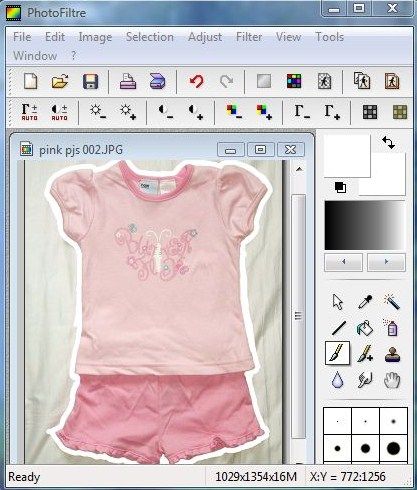Swap foreground and background colors
417x490 pixels.
[x=389, y=142]
